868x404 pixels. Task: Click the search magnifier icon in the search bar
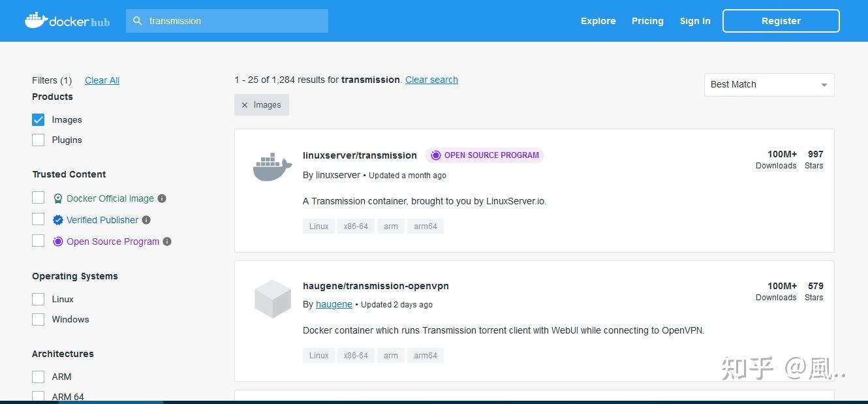pos(138,21)
